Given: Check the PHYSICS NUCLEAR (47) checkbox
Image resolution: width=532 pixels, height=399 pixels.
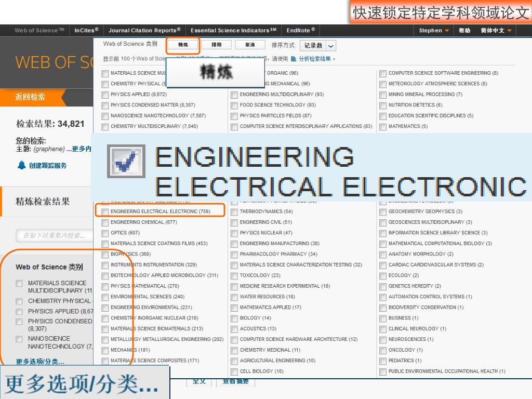Looking at the screenshot, I should tap(234, 233).
